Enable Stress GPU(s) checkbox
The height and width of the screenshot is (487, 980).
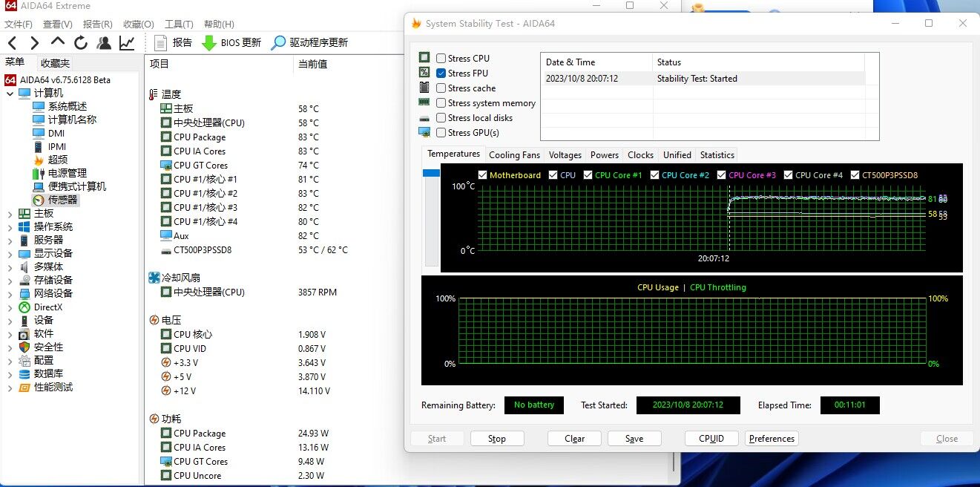441,133
